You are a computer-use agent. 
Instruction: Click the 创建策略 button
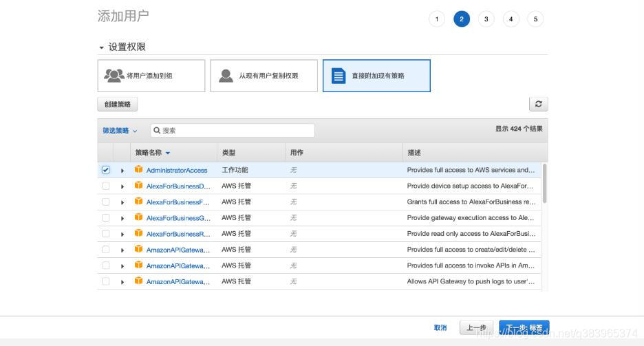[118, 105]
